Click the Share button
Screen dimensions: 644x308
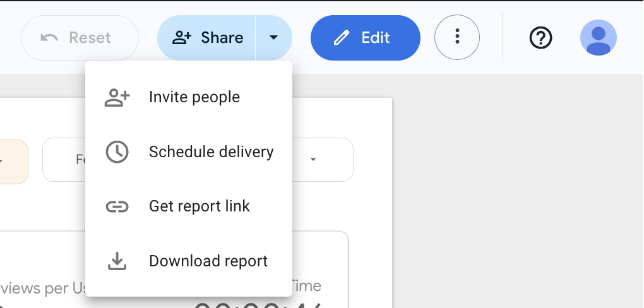[206, 38]
